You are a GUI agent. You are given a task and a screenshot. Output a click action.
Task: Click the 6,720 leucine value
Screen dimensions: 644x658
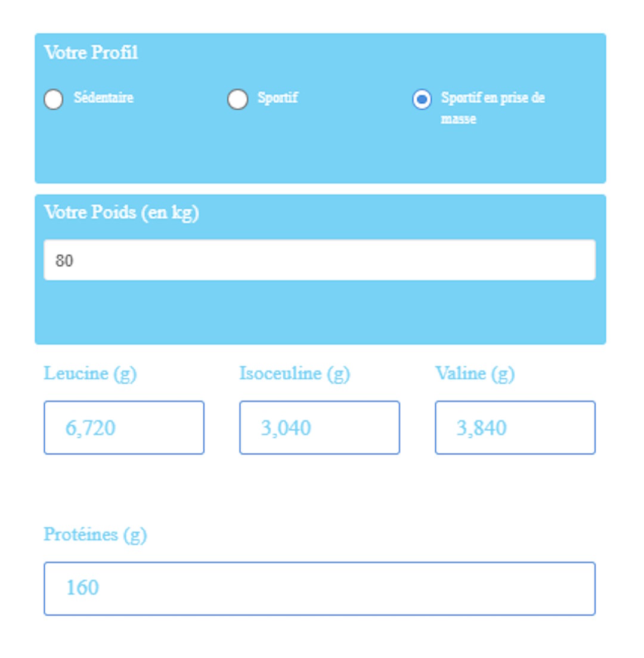[x=91, y=428]
